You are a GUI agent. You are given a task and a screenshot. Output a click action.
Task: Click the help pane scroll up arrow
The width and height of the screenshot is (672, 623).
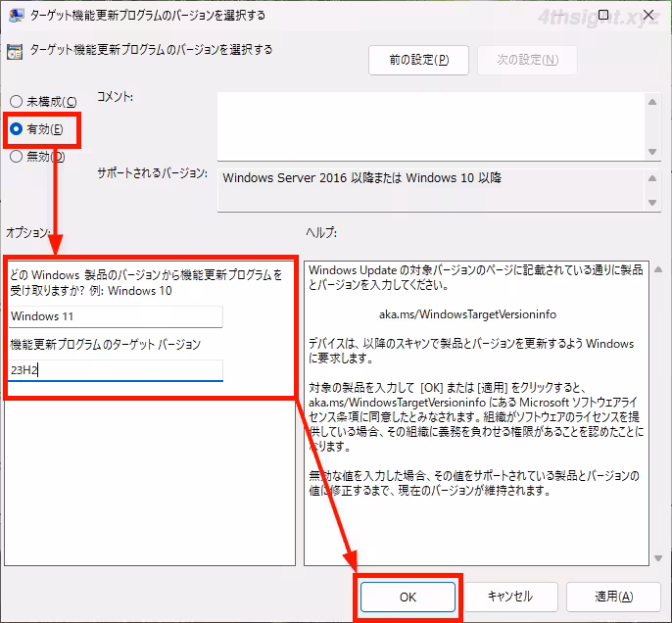coord(658,270)
